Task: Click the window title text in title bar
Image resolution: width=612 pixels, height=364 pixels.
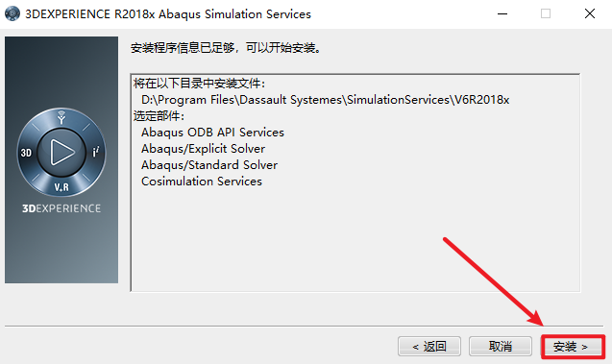Action: click(x=168, y=14)
